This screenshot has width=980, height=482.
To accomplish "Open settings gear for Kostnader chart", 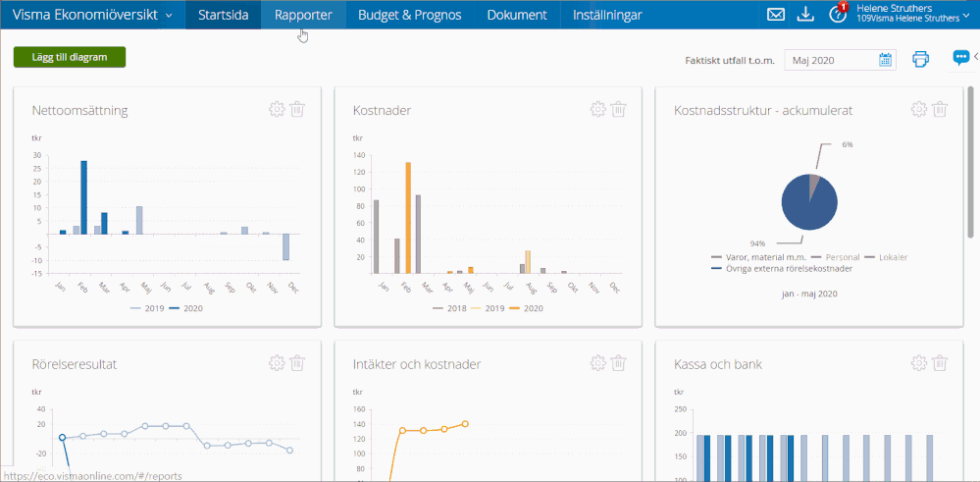I will (x=598, y=109).
